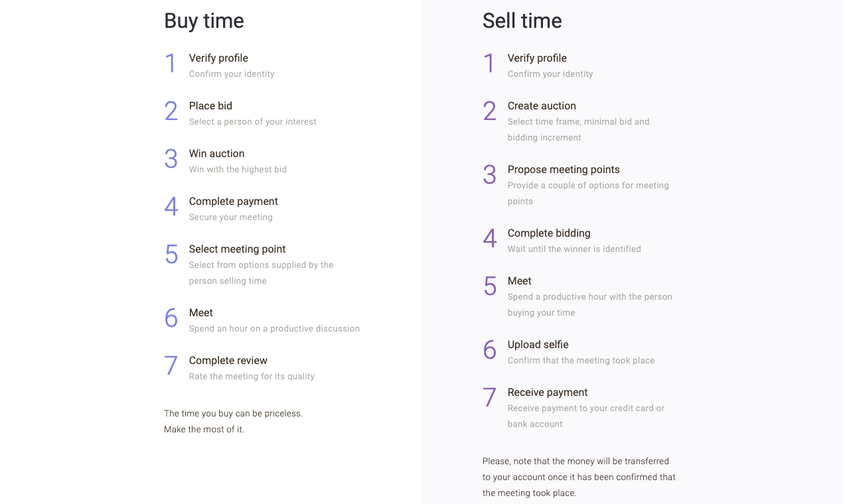Click the Buy time heading
Screen dimensions: 843x504
[204, 21]
